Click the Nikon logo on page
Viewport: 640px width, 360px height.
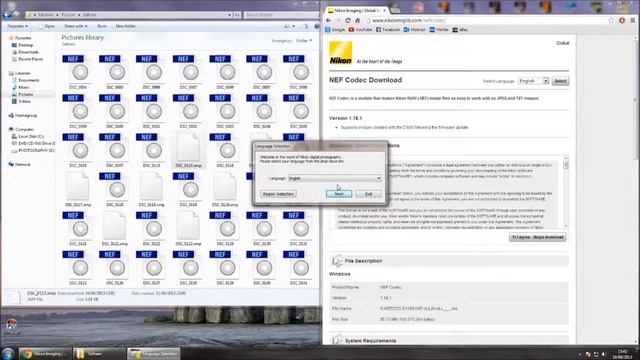341,53
